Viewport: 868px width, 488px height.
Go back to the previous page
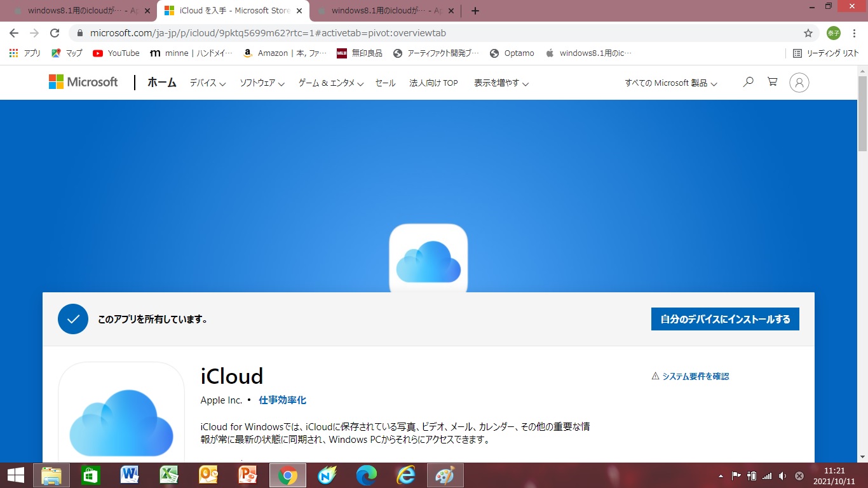pos(14,33)
